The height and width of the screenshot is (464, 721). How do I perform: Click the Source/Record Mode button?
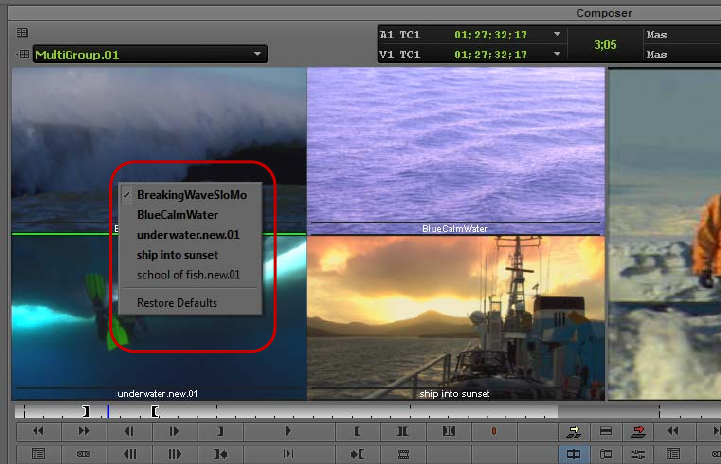click(606, 454)
